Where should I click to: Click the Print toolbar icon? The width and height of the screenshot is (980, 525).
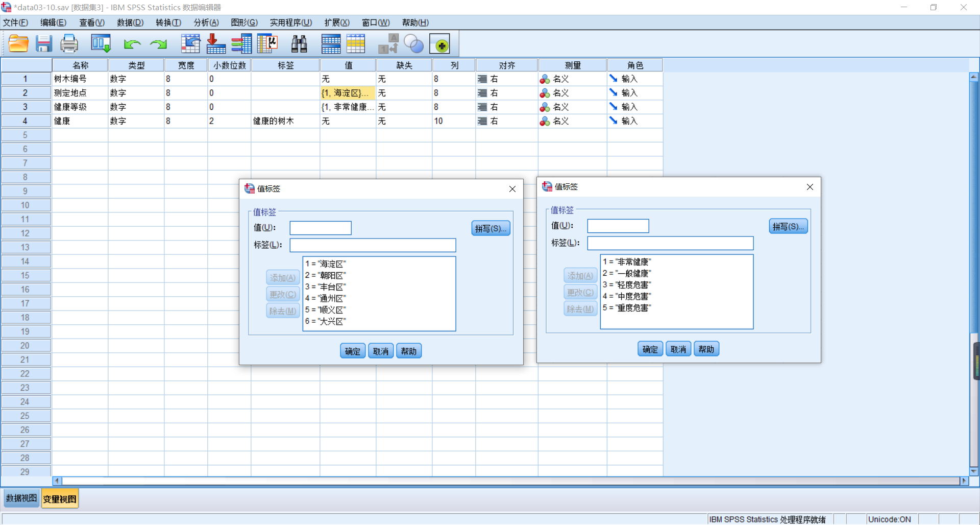pyautogui.click(x=69, y=44)
